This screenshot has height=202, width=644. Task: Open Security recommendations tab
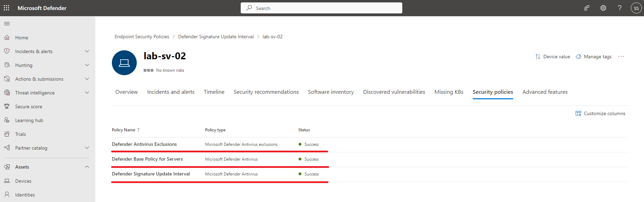(266, 92)
